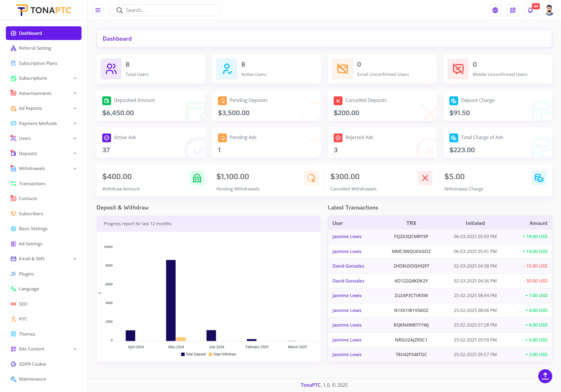Open the notifications bell icon
This screenshot has height=392, width=561.
click(x=530, y=10)
